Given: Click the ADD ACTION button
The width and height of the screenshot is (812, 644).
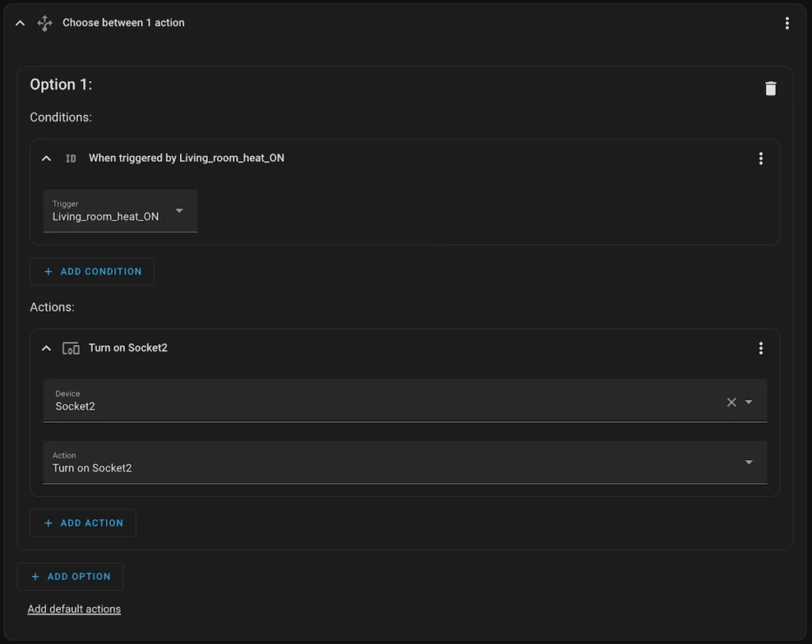Looking at the screenshot, I should click(x=83, y=523).
